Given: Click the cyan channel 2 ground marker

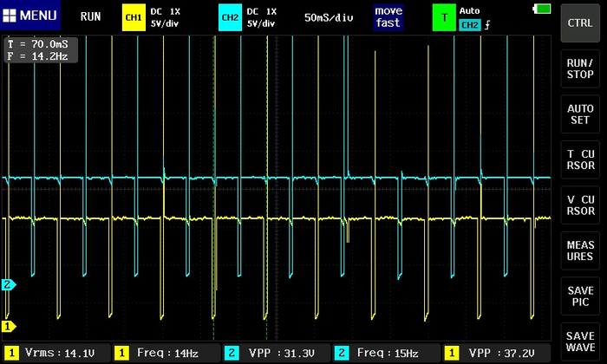Looking at the screenshot, I should 9,284.
